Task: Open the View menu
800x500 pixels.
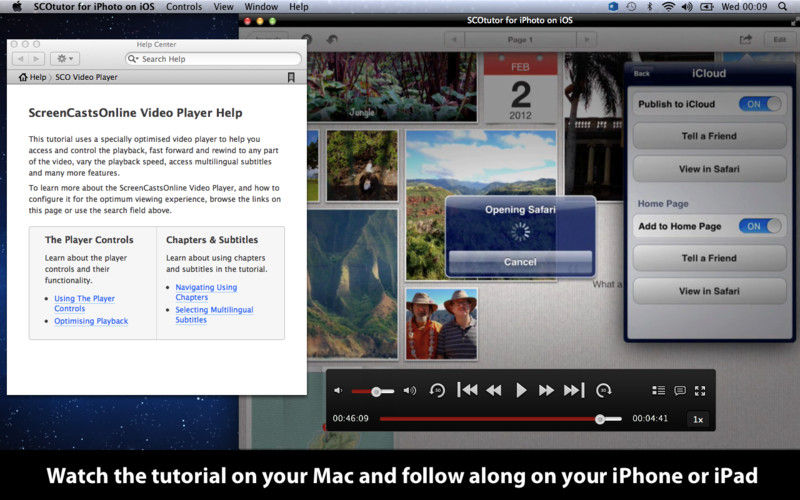Action: pos(223,7)
